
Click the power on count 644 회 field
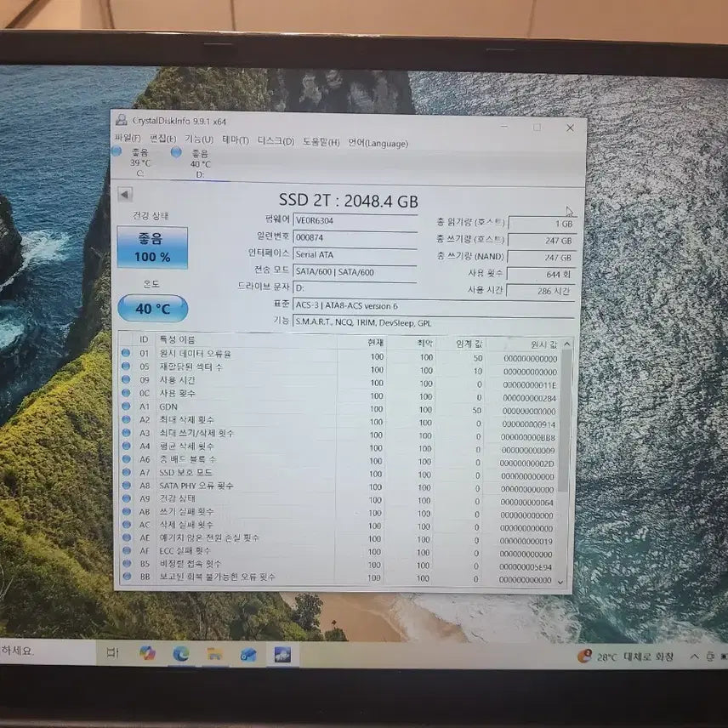[541, 275]
